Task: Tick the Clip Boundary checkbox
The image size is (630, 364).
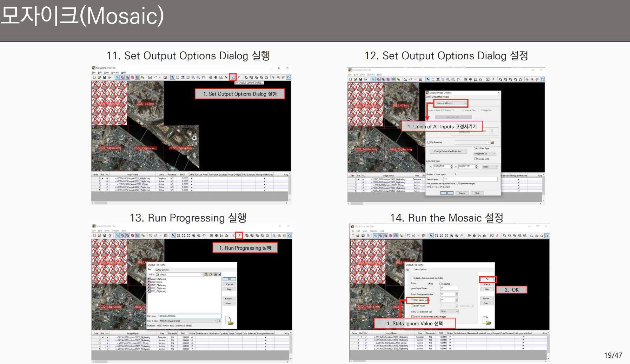Action: [429, 143]
